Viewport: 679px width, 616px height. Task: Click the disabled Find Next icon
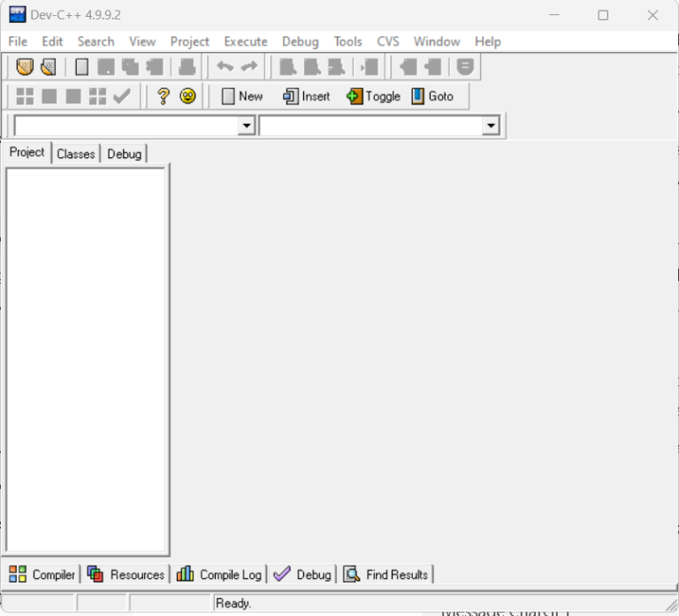[x=337, y=67]
